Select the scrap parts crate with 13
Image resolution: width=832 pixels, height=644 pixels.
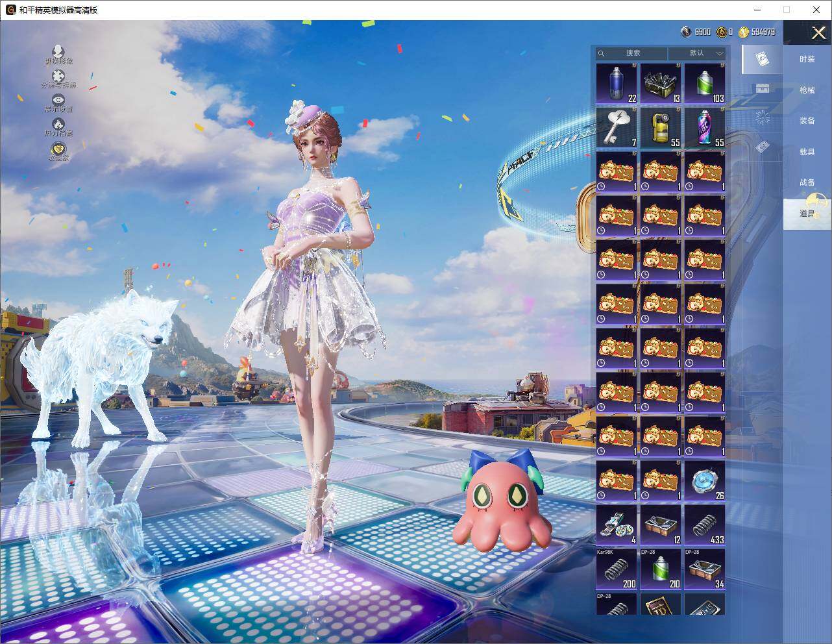point(661,84)
